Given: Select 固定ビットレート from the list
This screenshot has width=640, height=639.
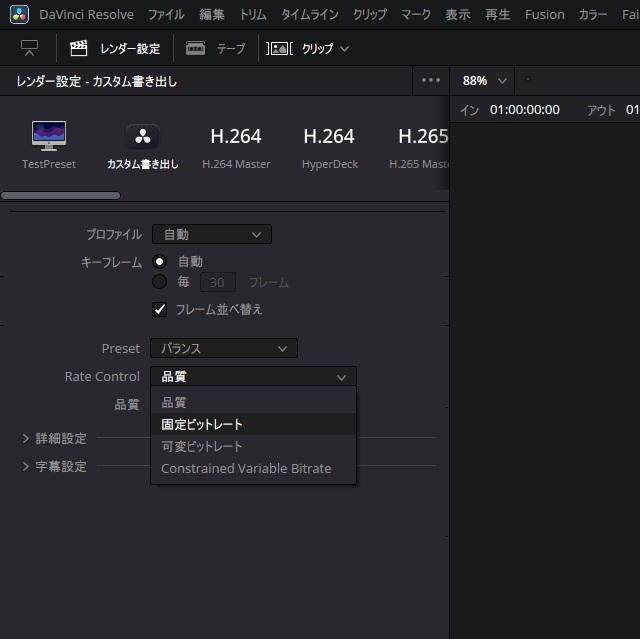Looking at the screenshot, I should pos(202,424).
